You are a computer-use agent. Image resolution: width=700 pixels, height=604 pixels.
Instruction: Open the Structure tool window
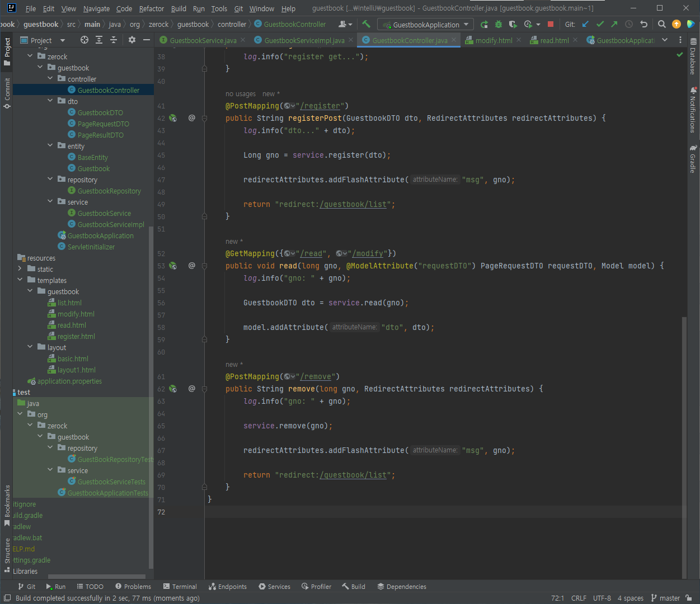pyautogui.click(x=7, y=555)
